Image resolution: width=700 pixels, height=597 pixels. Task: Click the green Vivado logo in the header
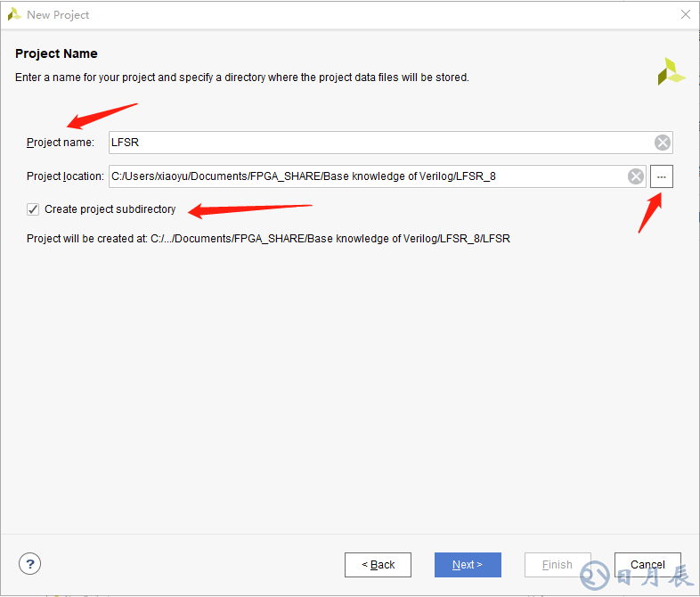[x=671, y=72]
